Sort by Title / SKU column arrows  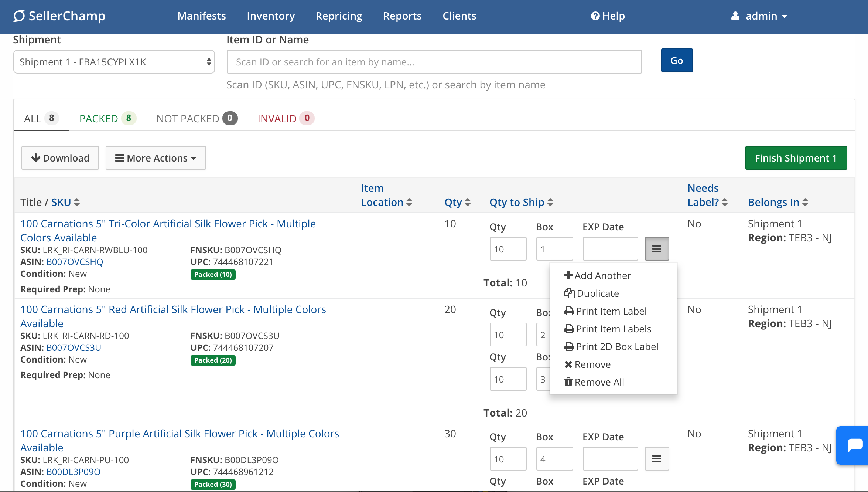[x=77, y=202]
